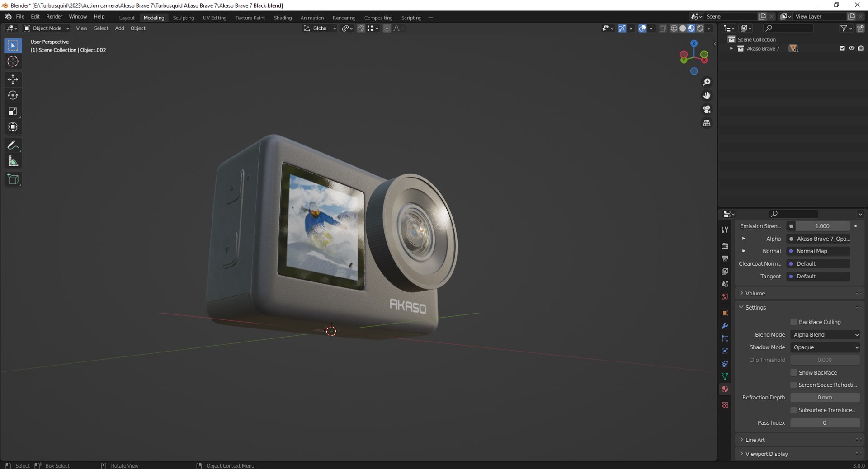
Task: Select the Annotate pencil tool
Action: pyautogui.click(x=13, y=145)
